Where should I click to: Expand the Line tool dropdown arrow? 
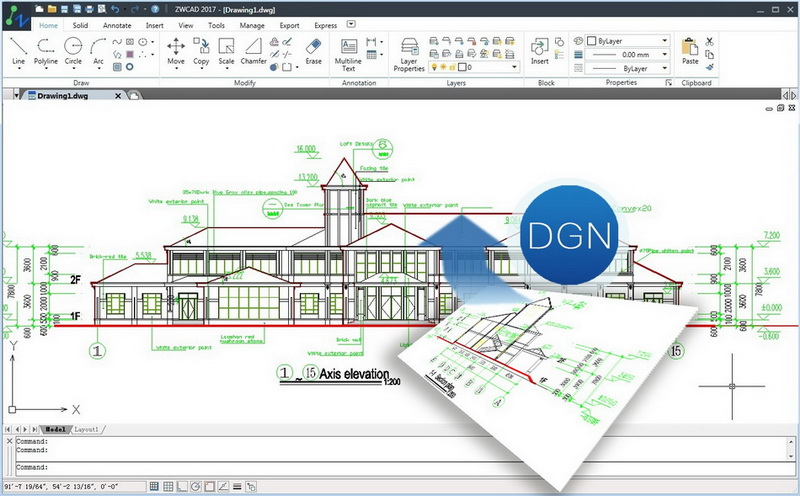coord(18,68)
